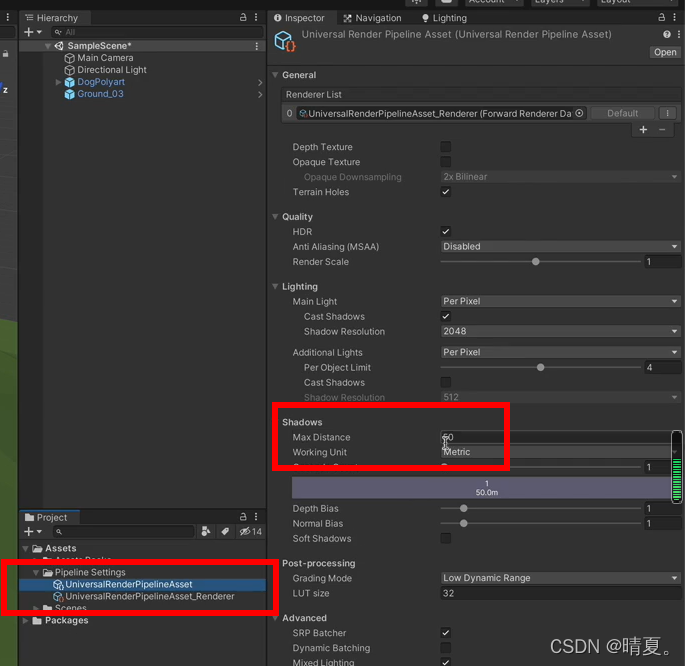Enable Opaque Texture checkbox
This screenshot has height=666, width=685.
coord(446,162)
